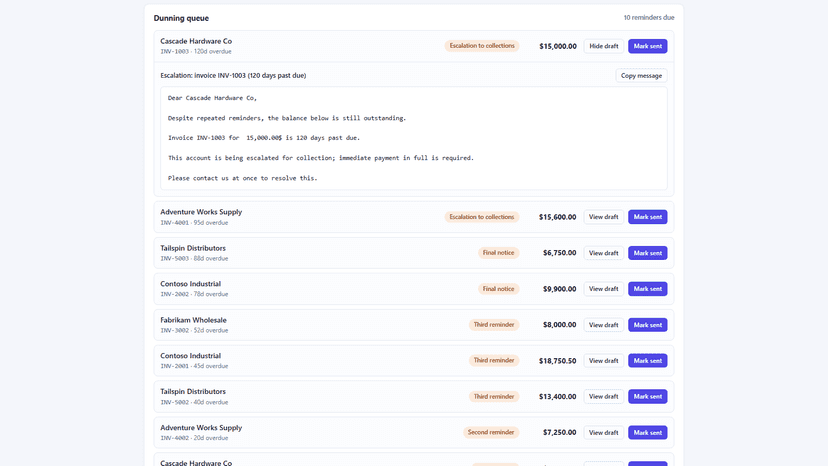Click Third reminder badge for INV-5002
The height and width of the screenshot is (466, 828).
[494, 397]
